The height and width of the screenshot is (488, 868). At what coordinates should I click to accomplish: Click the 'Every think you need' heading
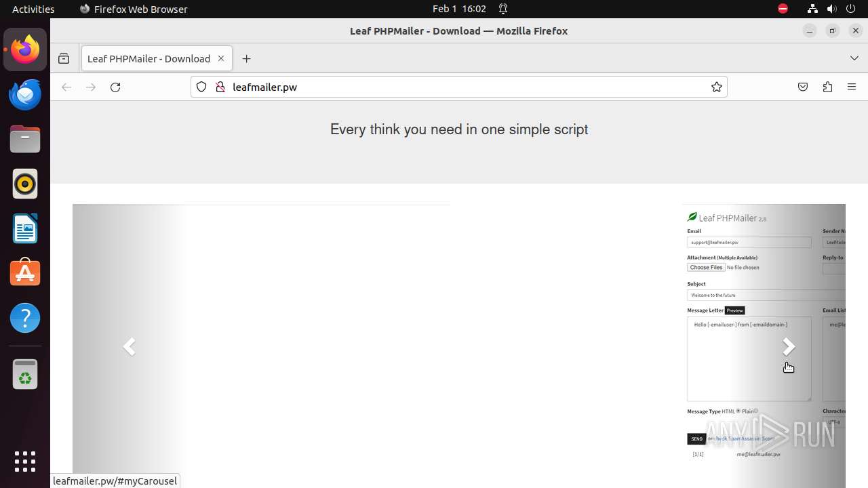459,129
